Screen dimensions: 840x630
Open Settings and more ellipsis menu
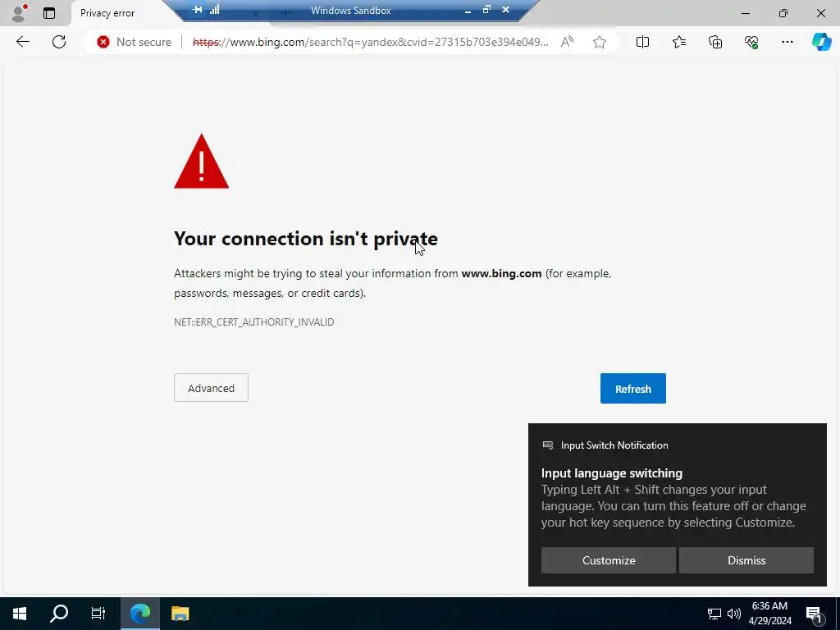787,42
